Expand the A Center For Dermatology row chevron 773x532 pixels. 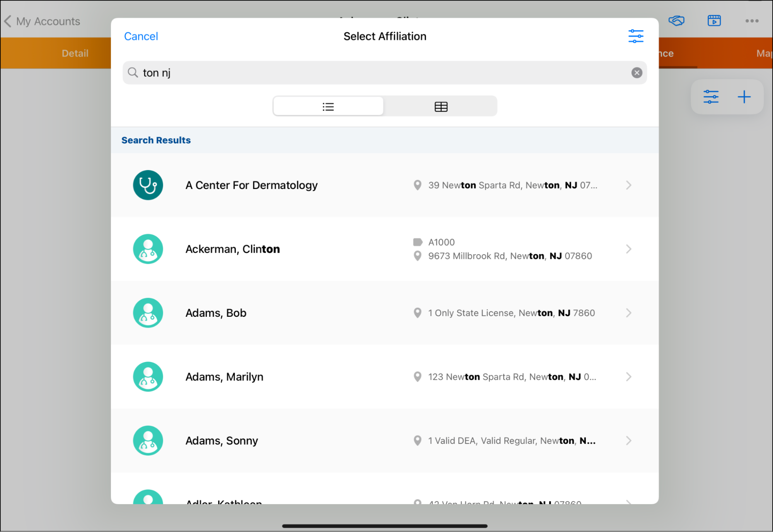[x=628, y=185]
